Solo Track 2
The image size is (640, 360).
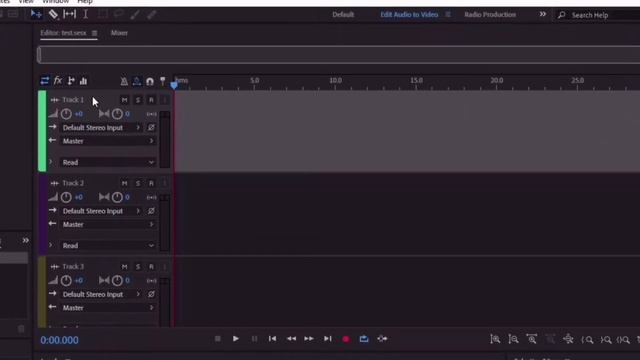point(138,183)
